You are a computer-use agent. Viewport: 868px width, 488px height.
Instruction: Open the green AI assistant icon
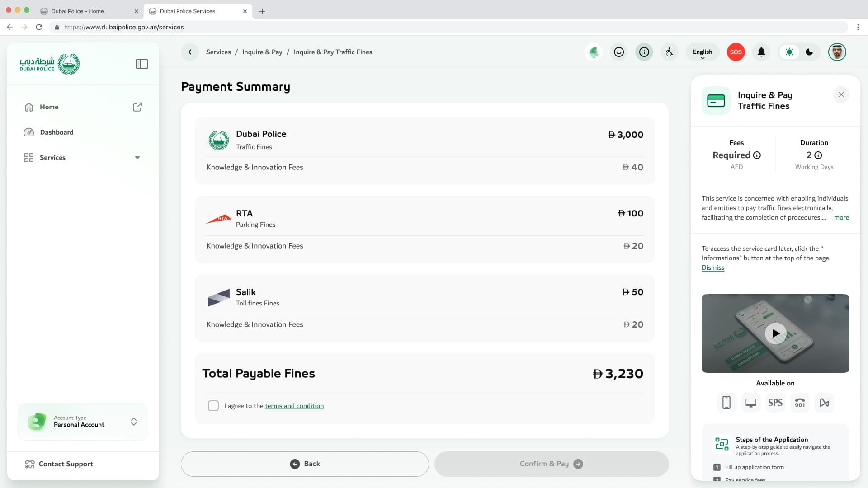click(594, 52)
